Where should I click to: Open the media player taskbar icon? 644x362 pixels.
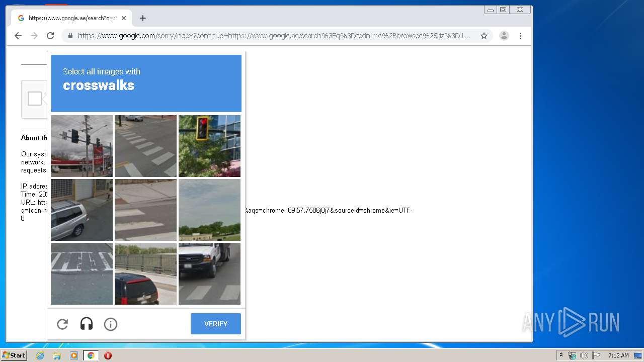click(x=74, y=355)
